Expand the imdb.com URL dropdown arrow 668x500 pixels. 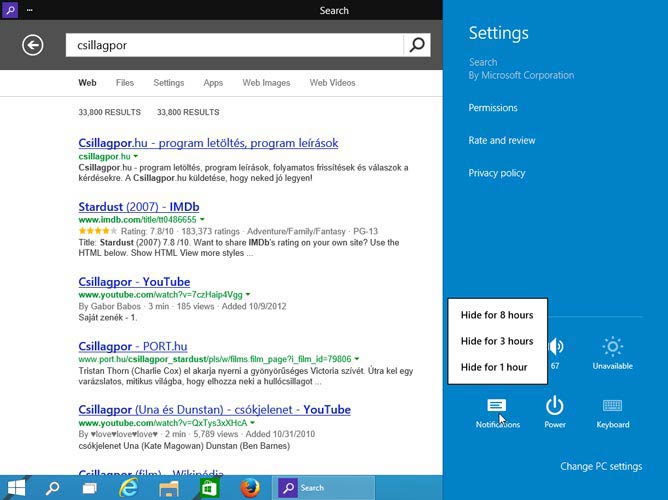[202, 219]
